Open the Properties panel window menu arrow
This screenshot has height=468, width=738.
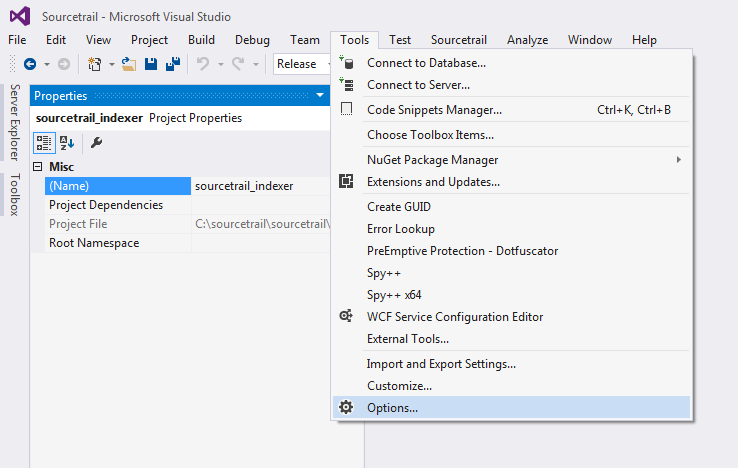320,96
